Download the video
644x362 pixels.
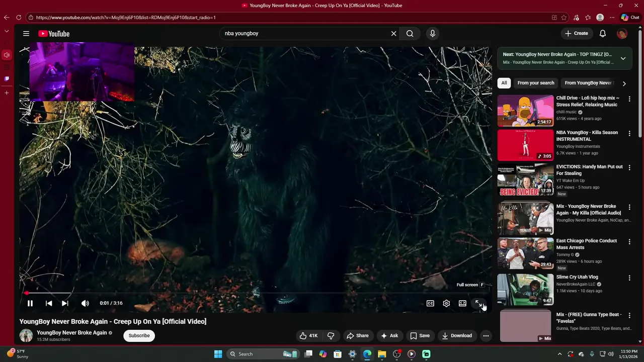[x=457, y=336]
